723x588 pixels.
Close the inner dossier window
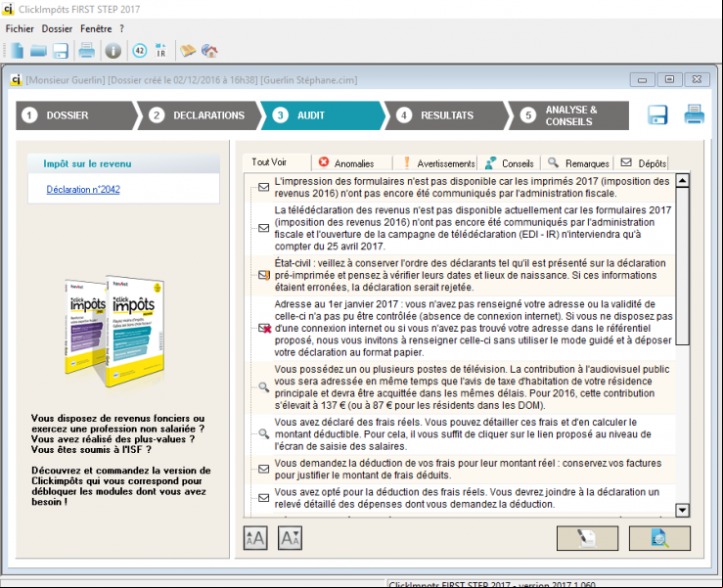(x=697, y=79)
